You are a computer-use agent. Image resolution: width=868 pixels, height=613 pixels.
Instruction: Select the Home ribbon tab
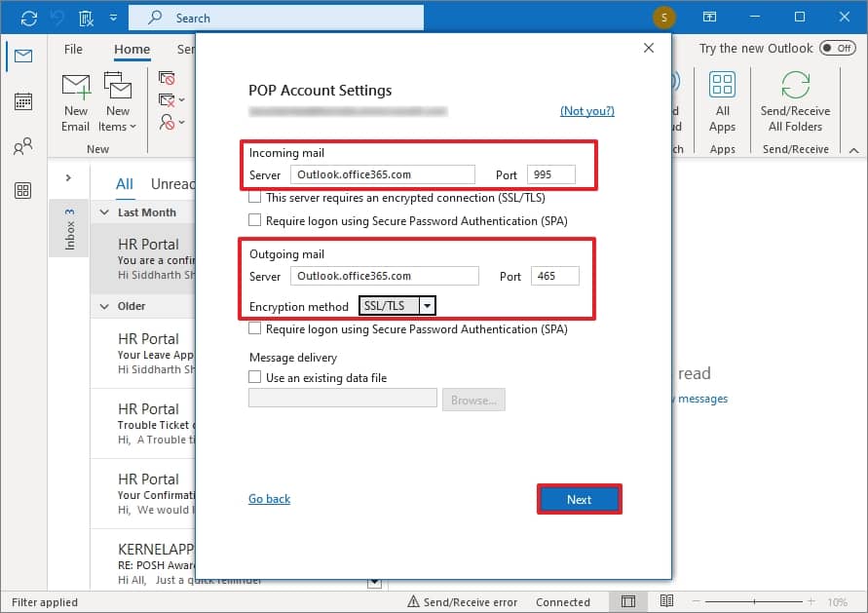click(132, 50)
